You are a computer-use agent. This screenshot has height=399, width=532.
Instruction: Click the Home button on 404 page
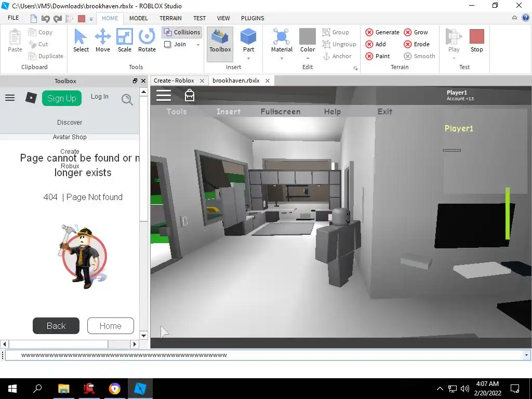pos(111,326)
